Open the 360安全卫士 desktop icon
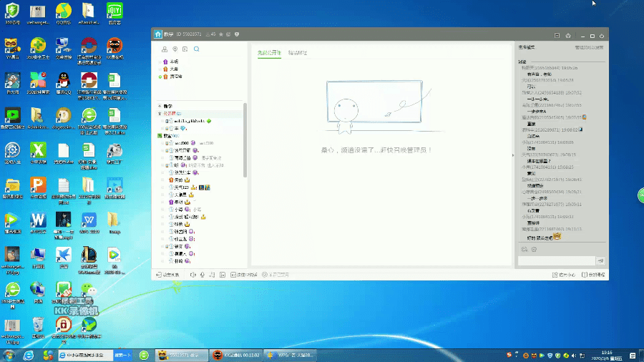Screen dimensions: 644x362 point(38,49)
